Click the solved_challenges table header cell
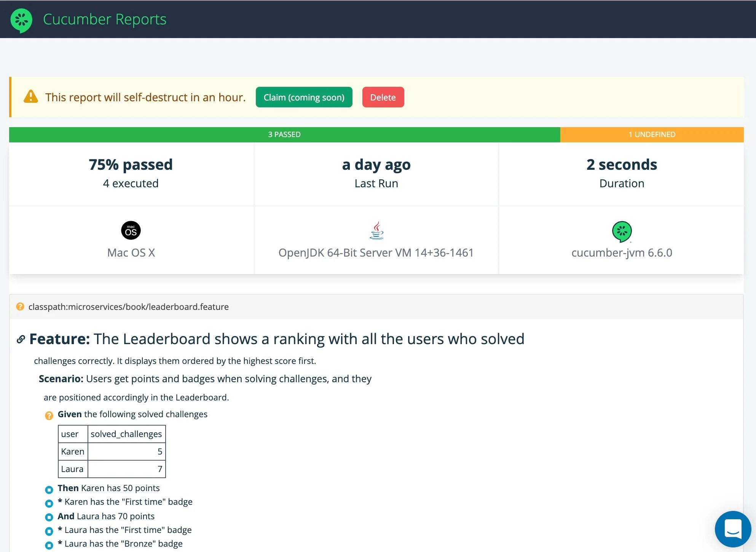The image size is (756, 552). coord(126,434)
